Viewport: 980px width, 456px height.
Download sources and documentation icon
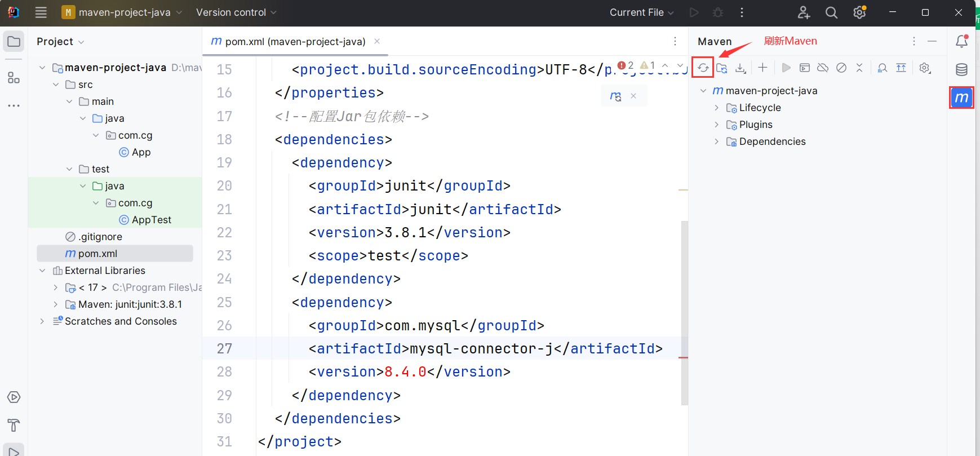[x=740, y=68]
